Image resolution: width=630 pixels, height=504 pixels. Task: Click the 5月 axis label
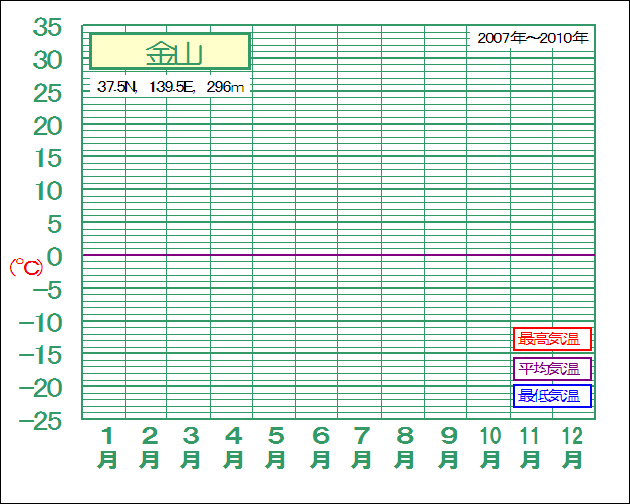coord(276,447)
